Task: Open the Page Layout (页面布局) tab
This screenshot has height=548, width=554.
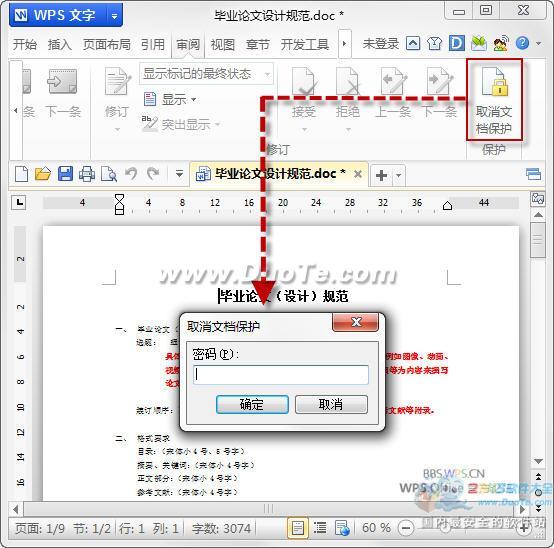Action: click(x=107, y=45)
